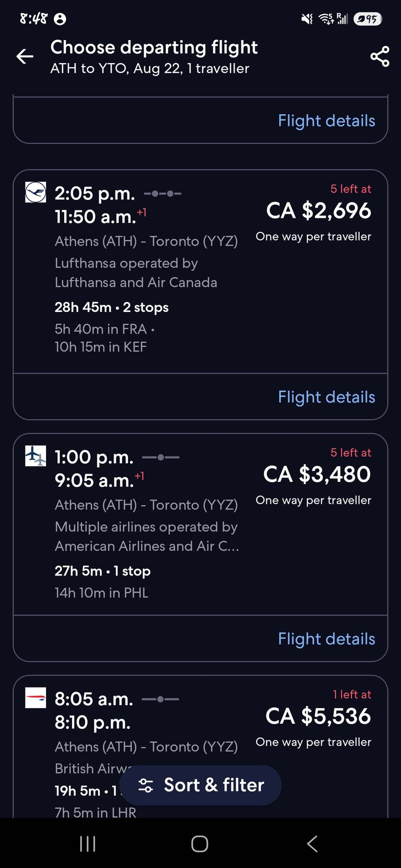The width and height of the screenshot is (401, 868).
Task: Tap the Android home button
Action: (x=200, y=844)
